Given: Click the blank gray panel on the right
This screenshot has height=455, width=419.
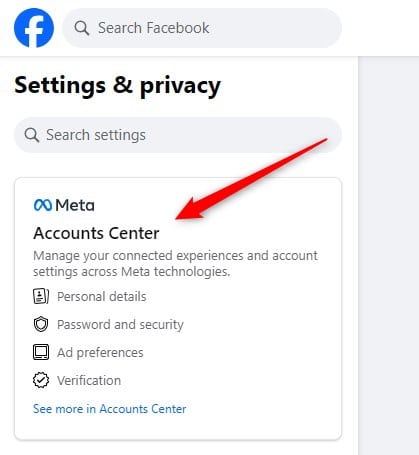Looking at the screenshot, I should coord(389,256).
